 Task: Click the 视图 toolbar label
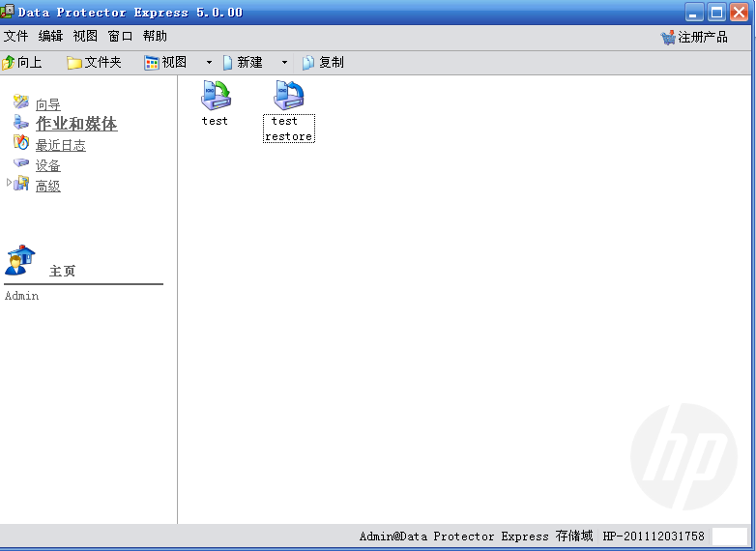coord(174,63)
